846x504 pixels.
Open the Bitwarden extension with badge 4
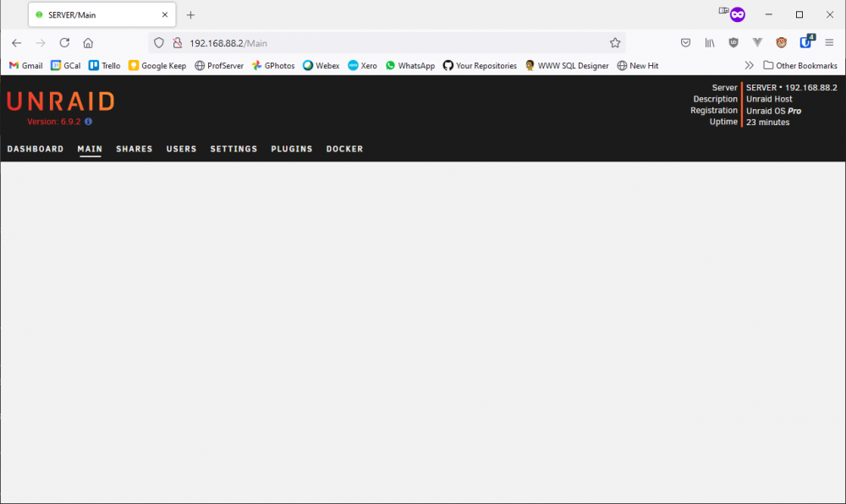click(x=806, y=42)
